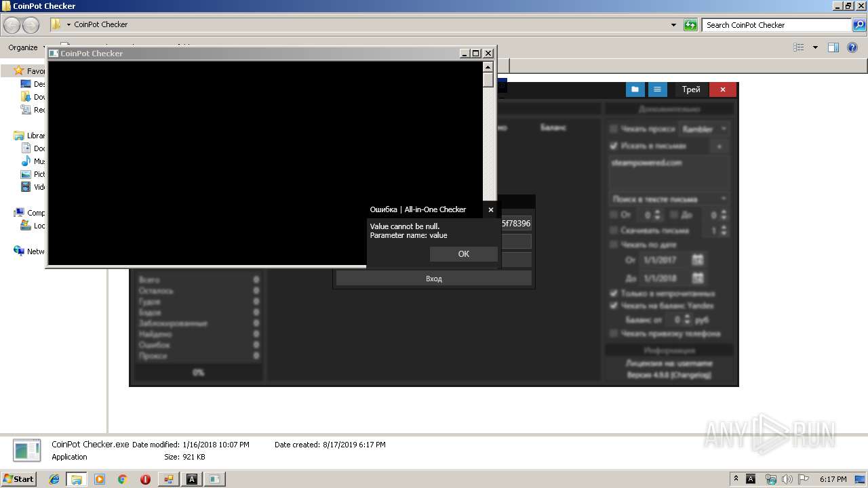This screenshot has width=868, height=488.
Task: Open the Rambler dropdown
Action: pyautogui.click(x=705, y=129)
